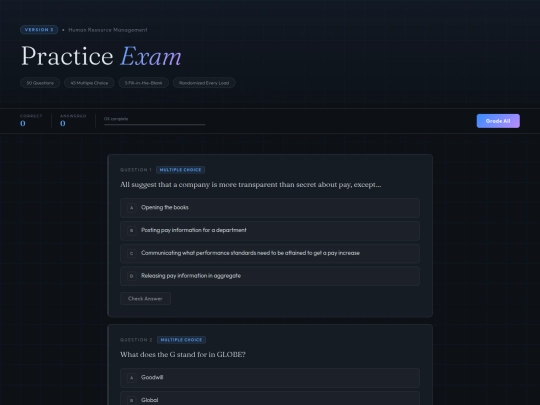
Task: Select option A Opening the books
Action: tap(270, 208)
